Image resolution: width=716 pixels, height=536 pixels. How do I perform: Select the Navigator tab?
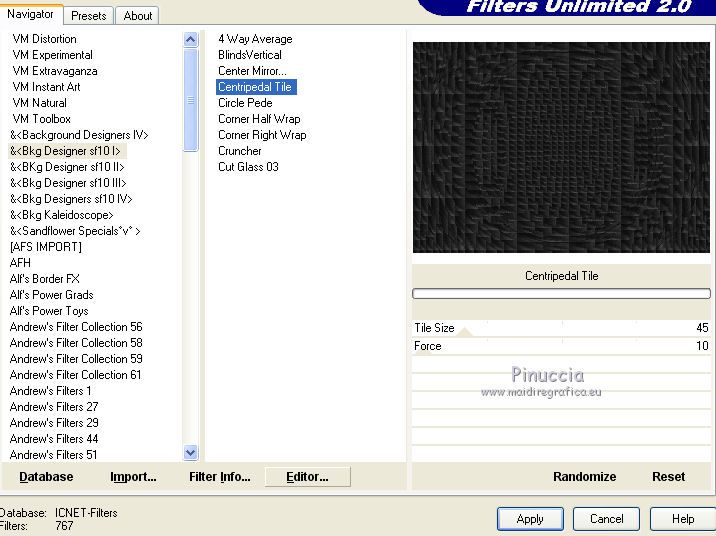[31, 14]
